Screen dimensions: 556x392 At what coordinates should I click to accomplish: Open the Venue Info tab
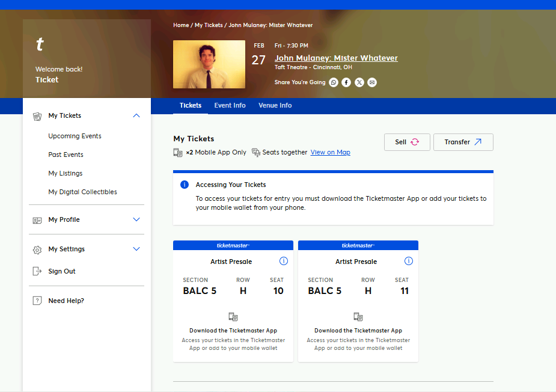275,105
